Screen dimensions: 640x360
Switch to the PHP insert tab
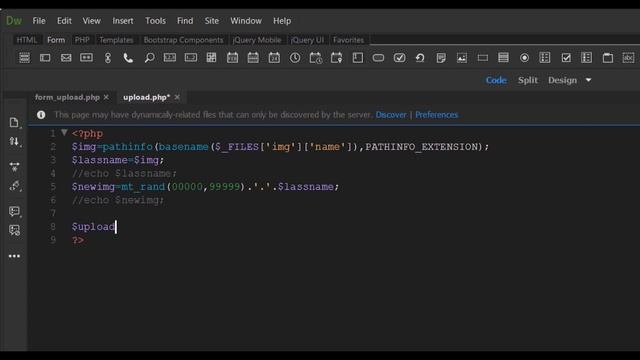[x=82, y=40]
